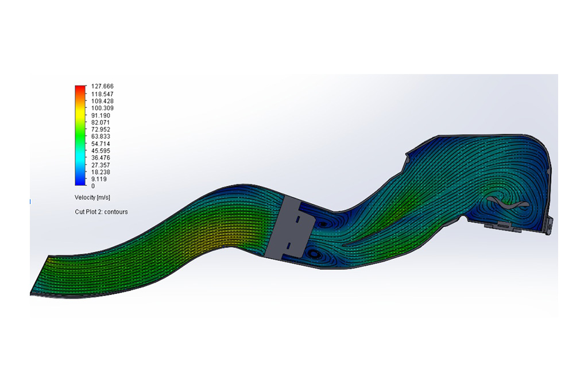Select the 18.238 legend value
The height and width of the screenshot is (392, 588).
click(x=101, y=172)
